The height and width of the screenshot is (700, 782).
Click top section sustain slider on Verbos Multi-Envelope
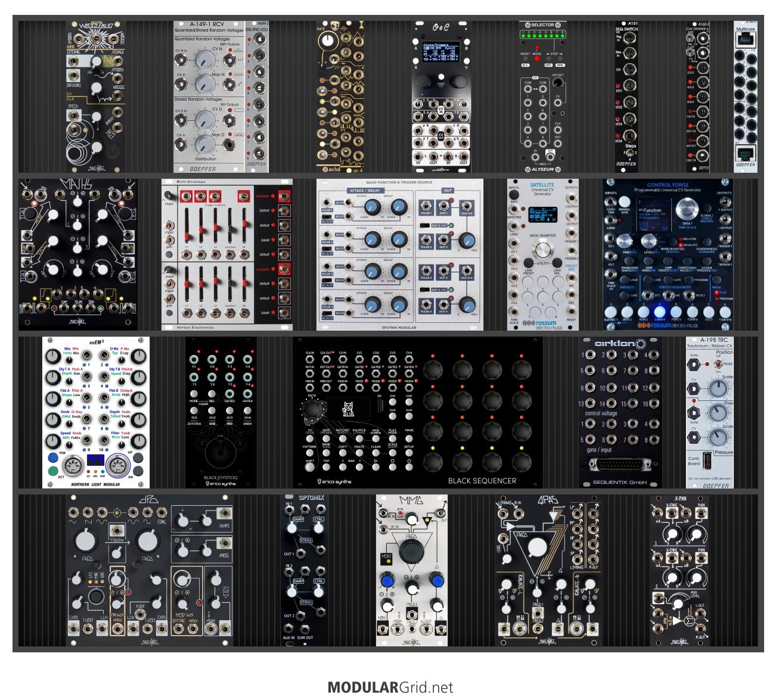(x=229, y=227)
